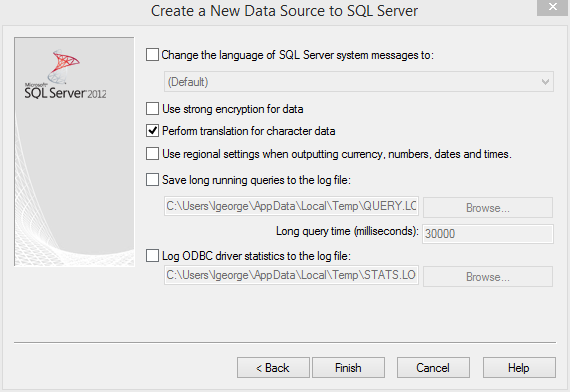Check Use strong encryption for data
Image resolution: width=570 pixels, height=392 pixels.
point(152,109)
